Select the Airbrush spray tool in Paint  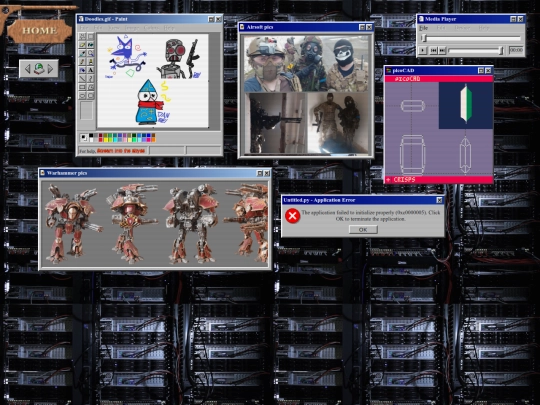point(82,70)
